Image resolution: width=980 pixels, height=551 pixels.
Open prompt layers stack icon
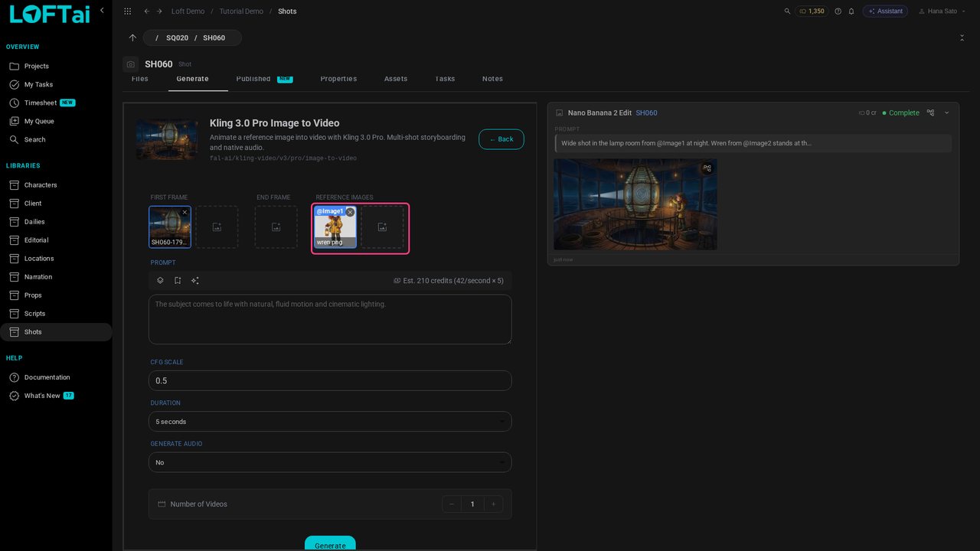pyautogui.click(x=160, y=281)
